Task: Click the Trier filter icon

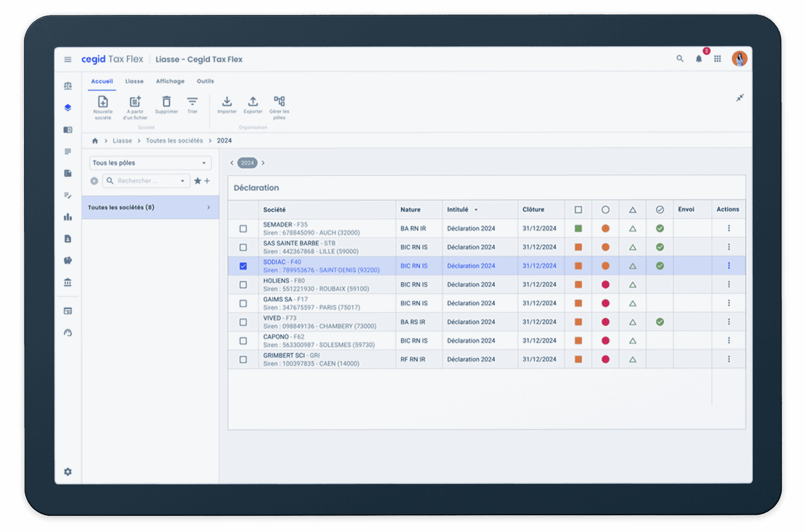Action: (192, 102)
